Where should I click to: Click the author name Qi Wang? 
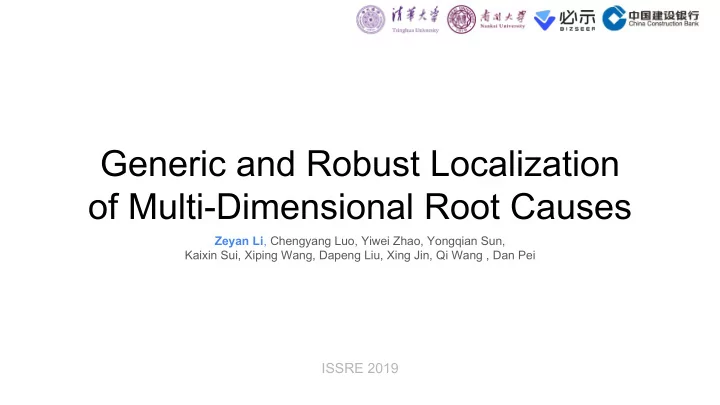pos(459,256)
